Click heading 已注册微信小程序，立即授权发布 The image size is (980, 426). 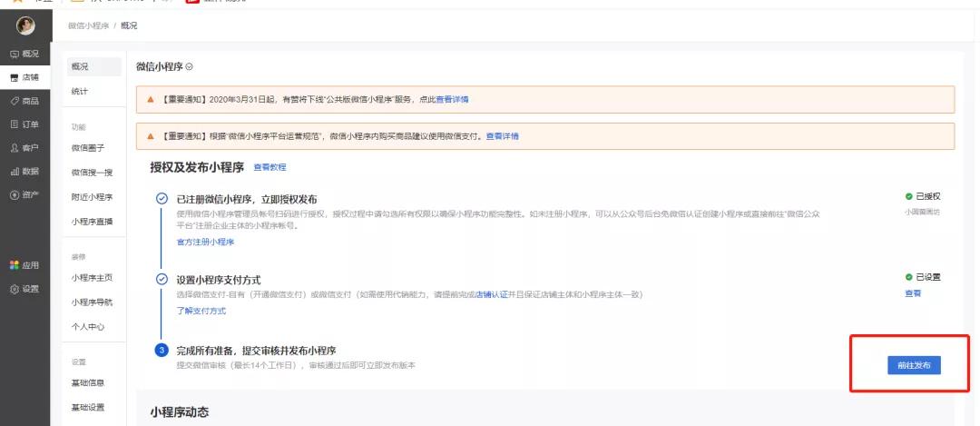tap(247, 200)
